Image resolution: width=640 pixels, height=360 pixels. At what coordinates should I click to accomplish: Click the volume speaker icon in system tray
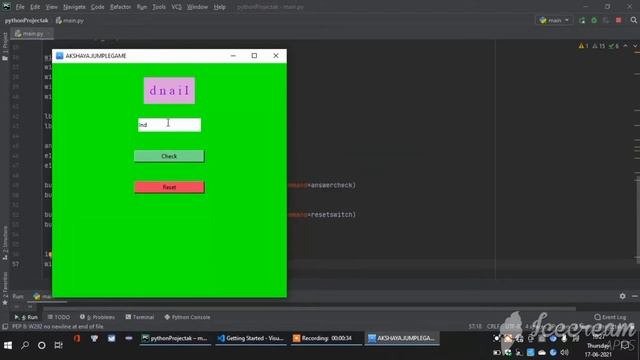(x=565, y=352)
